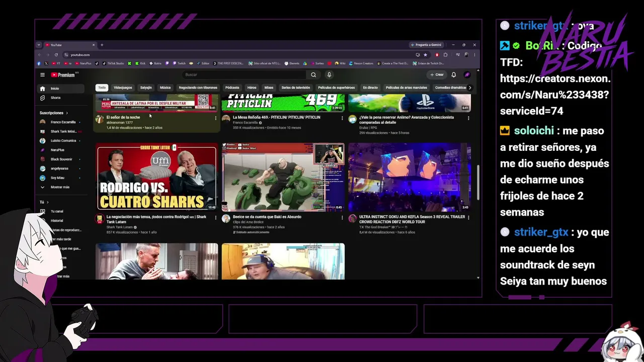Image resolution: width=644 pixels, height=362 pixels.
Task: Open options for the Shark Tank Latam video
Action: 216,218
